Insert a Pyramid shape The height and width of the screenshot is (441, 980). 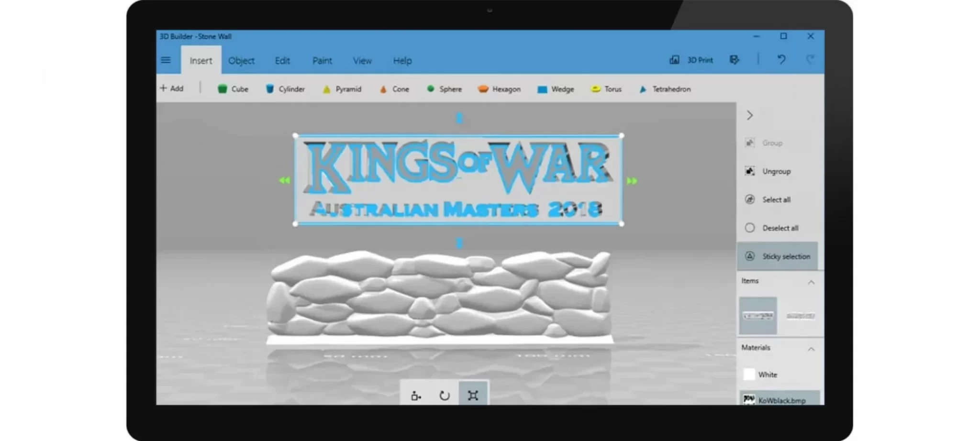(342, 89)
